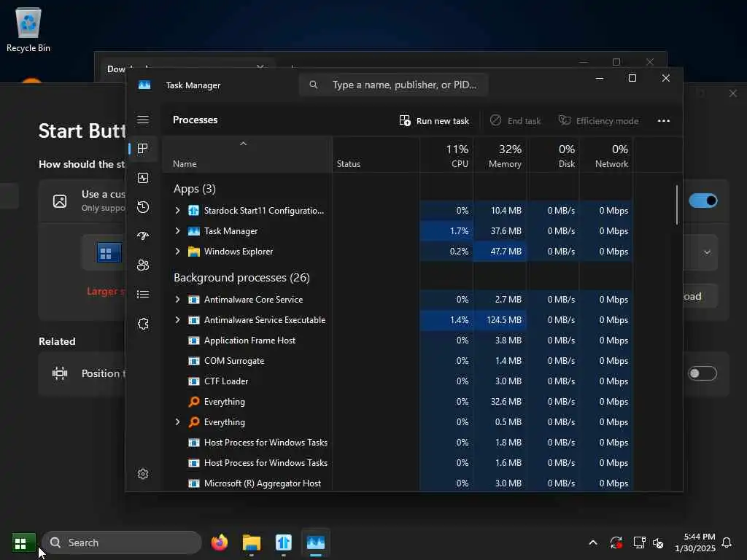
Task: Click the taskbar clock and date
Action: point(695,542)
